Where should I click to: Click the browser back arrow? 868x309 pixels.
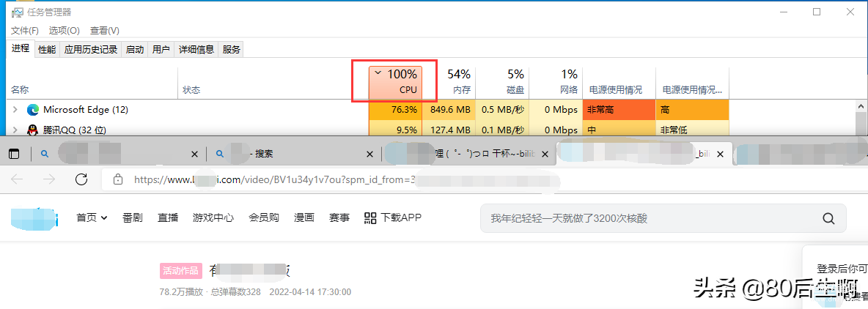coord(17,179)
